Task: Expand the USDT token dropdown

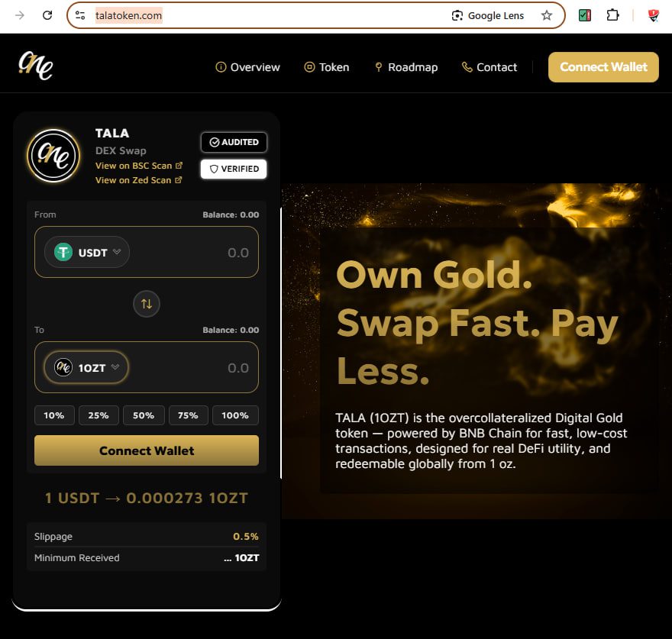Action: pyautogui.click(x=87, y=252)
